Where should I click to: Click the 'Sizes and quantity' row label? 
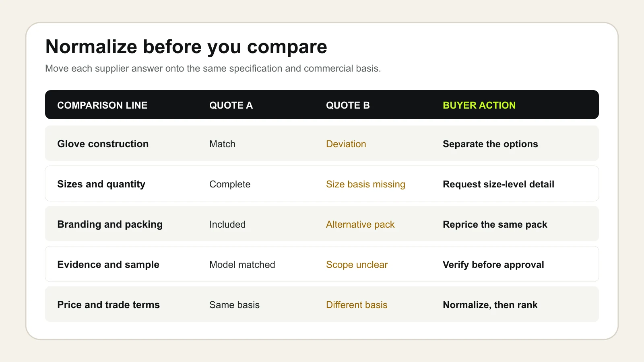click(101, 184)
